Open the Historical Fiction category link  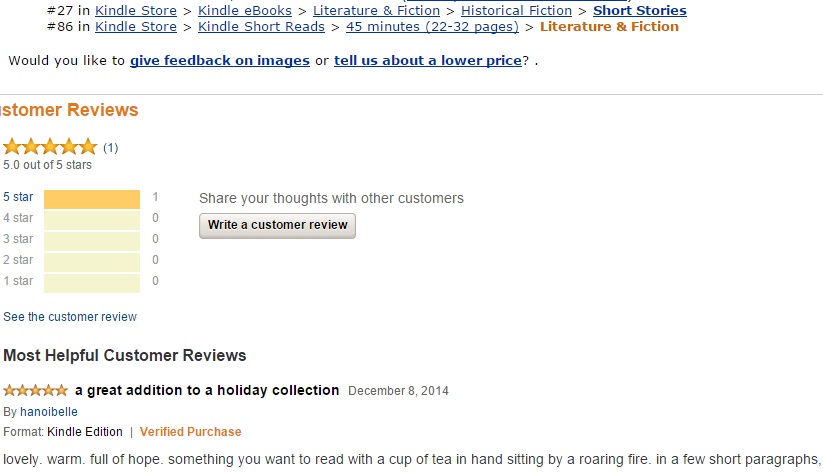pos(516,11)
